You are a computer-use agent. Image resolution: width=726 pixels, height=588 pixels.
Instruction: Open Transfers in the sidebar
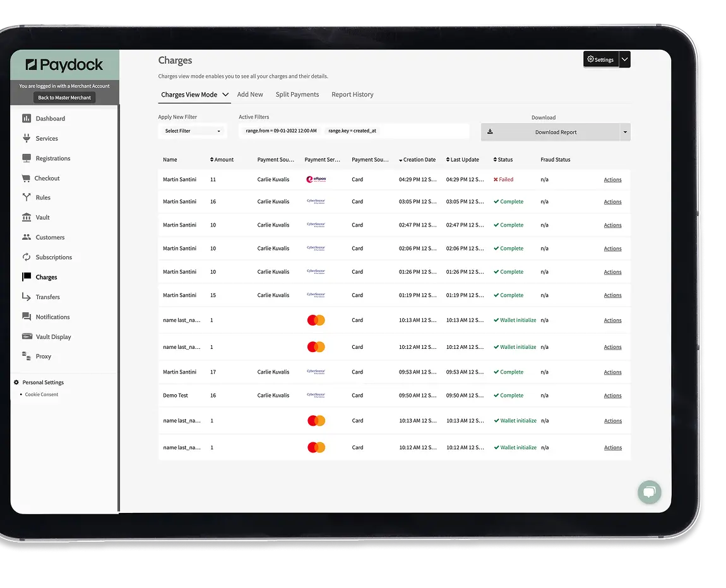(x=48, y=297)
